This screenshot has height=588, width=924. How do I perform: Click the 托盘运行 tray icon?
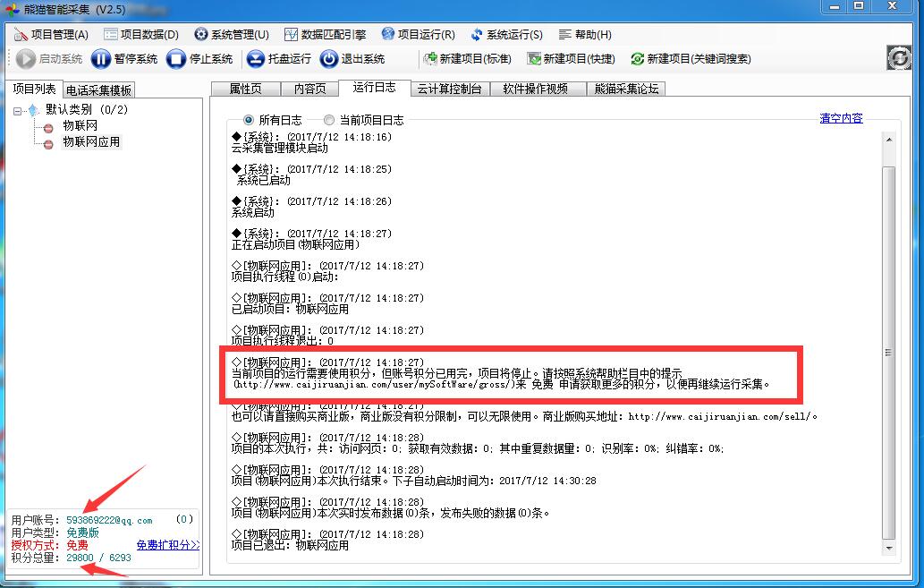(255, 59)
